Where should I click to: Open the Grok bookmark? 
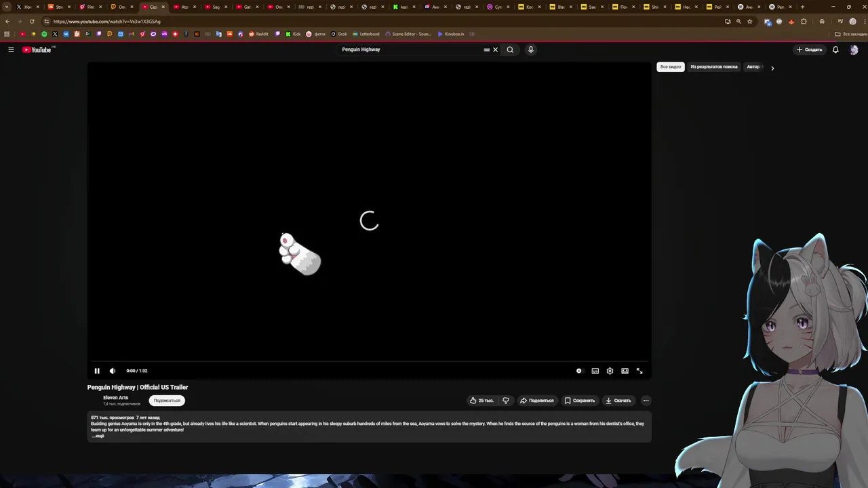pyautogui.click(x=339, y=34)
